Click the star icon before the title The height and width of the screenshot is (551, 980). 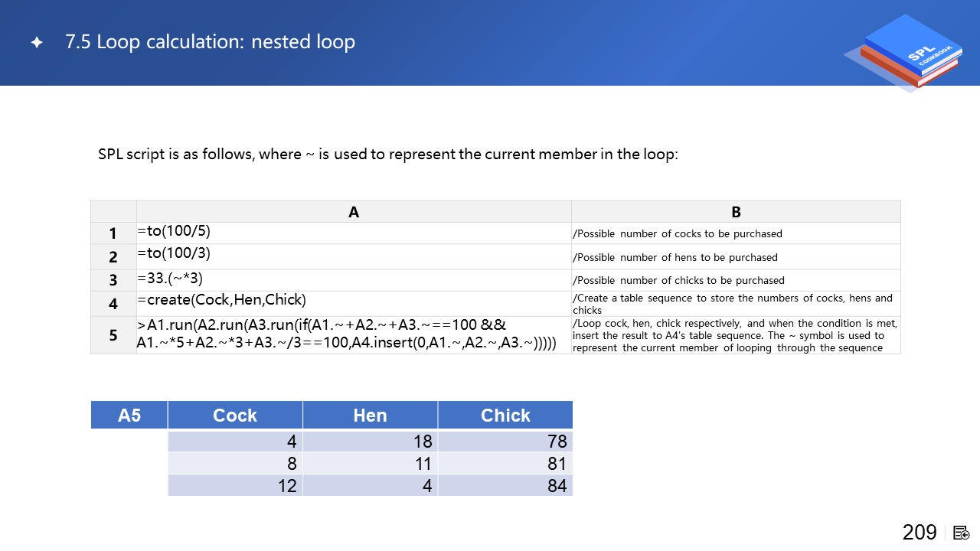tap(36, 42)
